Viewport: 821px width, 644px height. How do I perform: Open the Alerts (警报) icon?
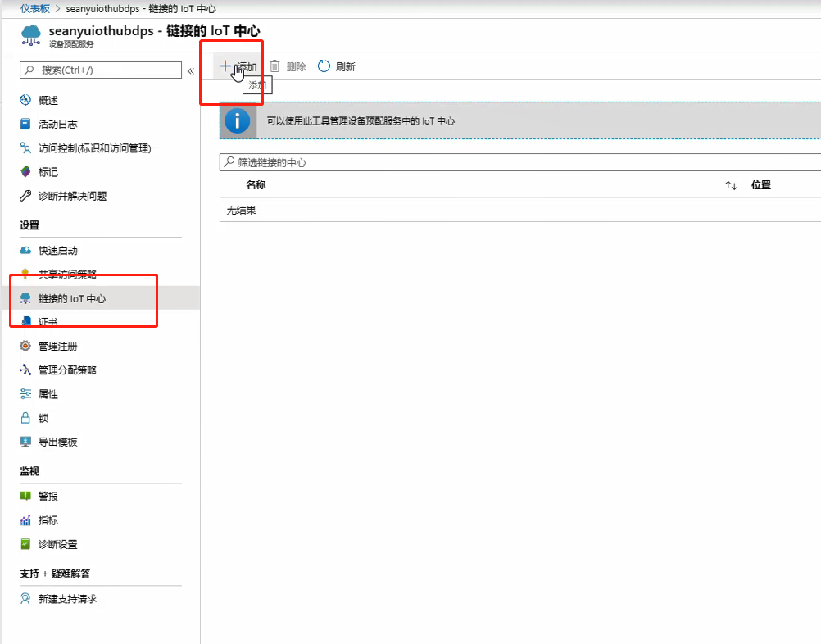(25, 496)
